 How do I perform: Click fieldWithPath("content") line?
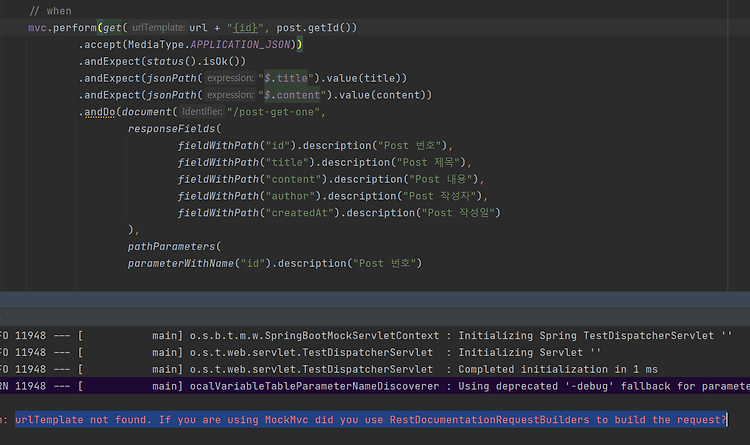(331, 179)
